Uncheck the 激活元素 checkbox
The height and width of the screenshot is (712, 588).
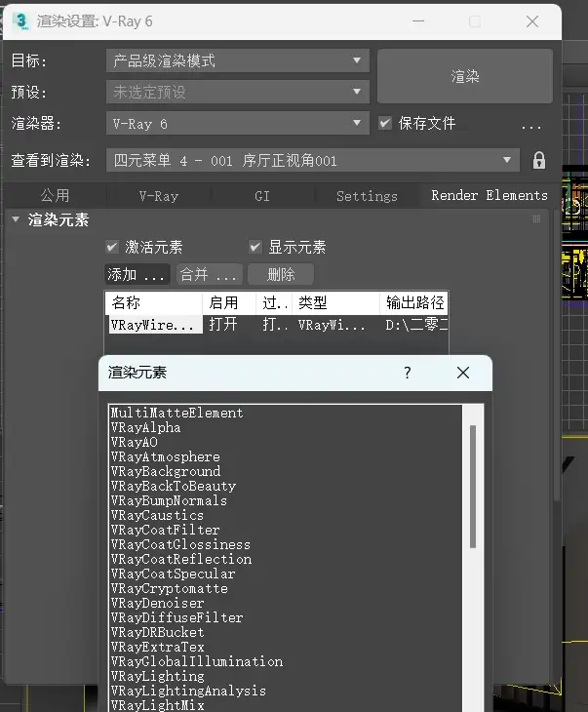coord(112,247)
